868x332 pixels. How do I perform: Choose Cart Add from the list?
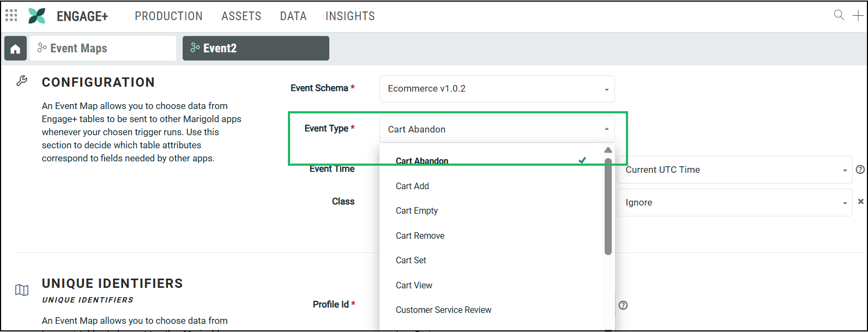[412, 186]
